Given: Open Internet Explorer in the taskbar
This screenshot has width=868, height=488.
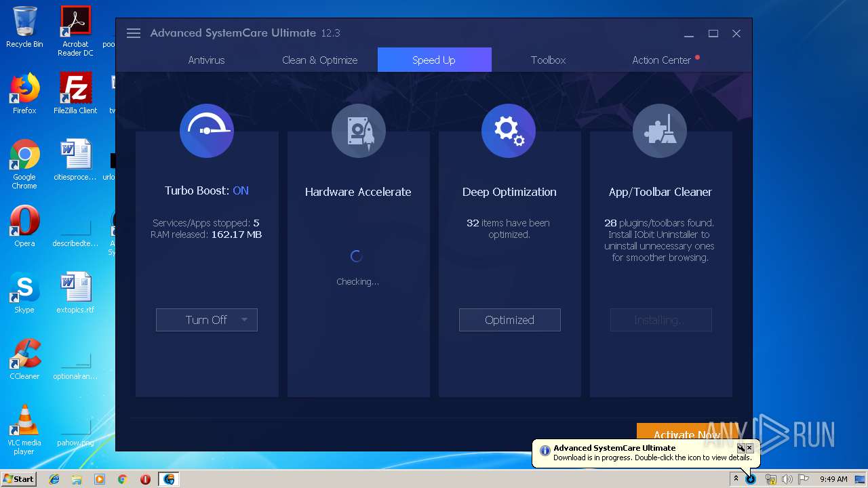Looking at the screenshot, I should [54, 479].
